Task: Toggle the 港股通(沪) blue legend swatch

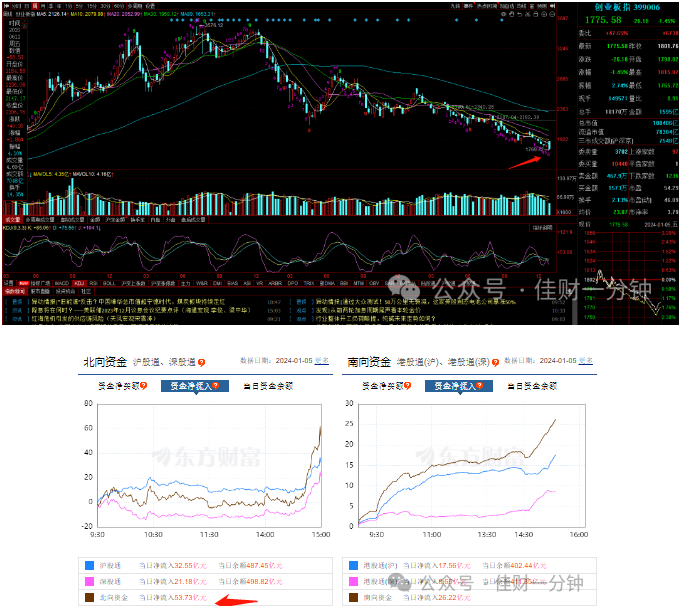Action: [x=353, y=565]
